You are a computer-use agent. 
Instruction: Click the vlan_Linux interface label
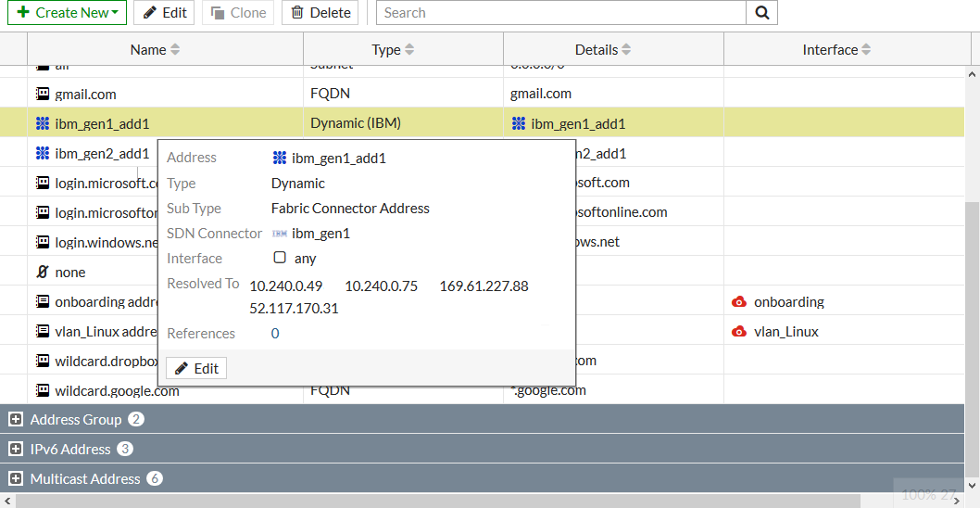click(786, 332)
